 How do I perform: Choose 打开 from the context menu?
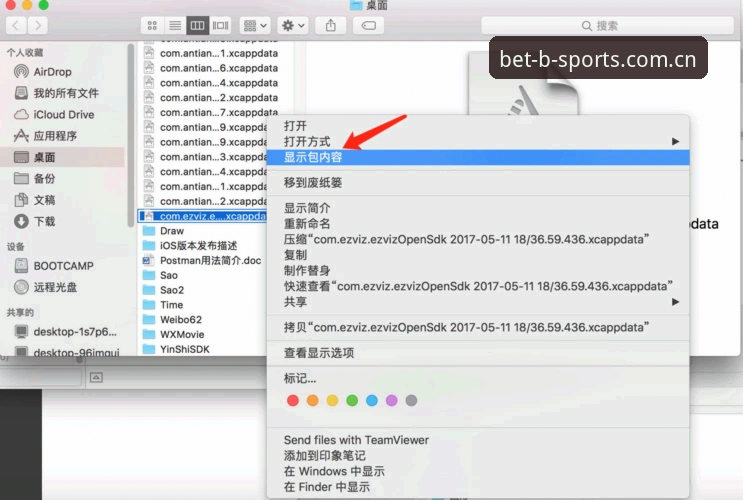pyautogui.click(x=478, y=126)
